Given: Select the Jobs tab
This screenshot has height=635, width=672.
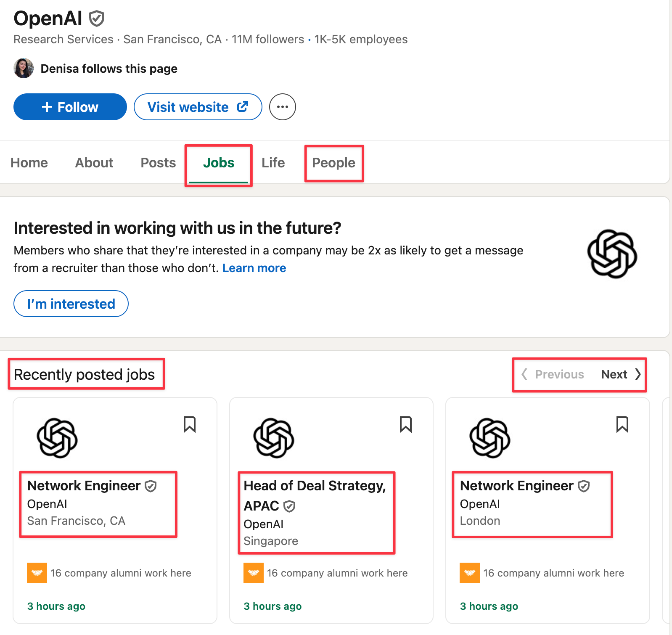Looking at the screenshot, I should 219,163.
